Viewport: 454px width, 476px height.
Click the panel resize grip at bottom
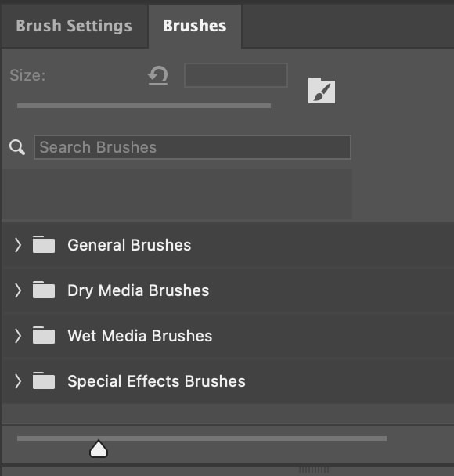pos(314,470)
